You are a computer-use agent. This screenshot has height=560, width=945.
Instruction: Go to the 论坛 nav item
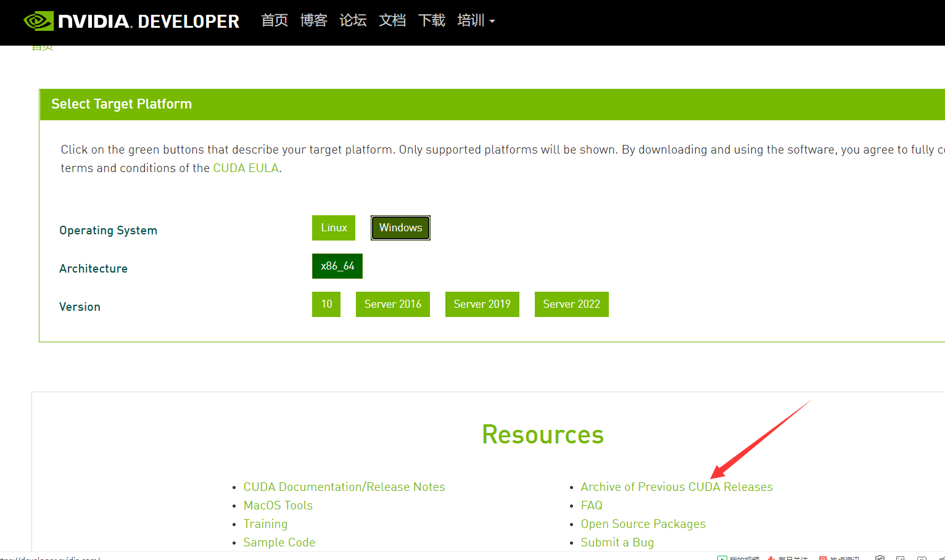point(353,20)
